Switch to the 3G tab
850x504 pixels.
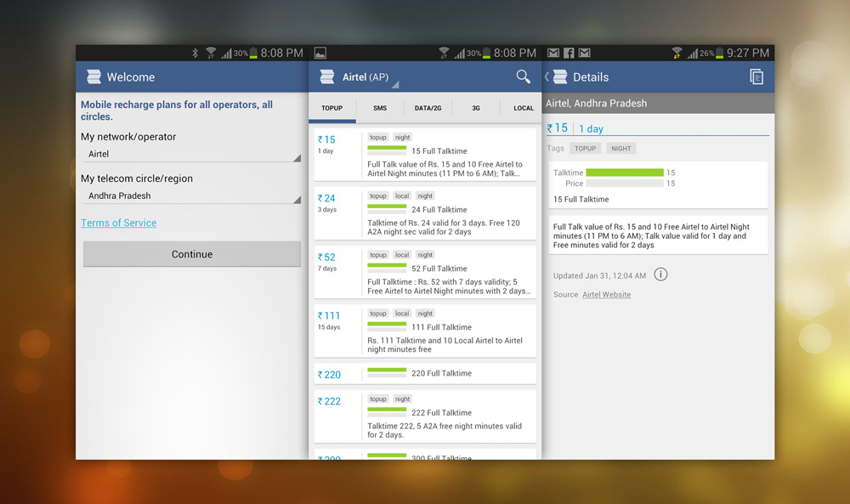click(475, 108)
